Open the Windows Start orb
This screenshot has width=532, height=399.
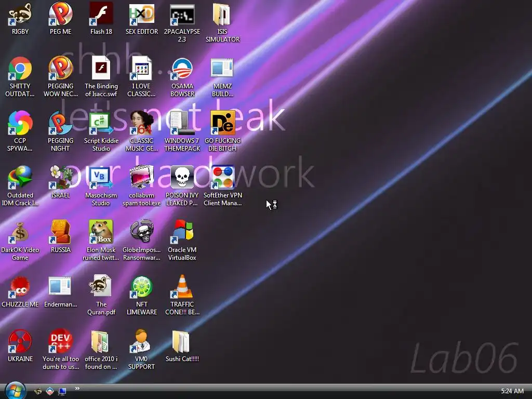[15, 391]
